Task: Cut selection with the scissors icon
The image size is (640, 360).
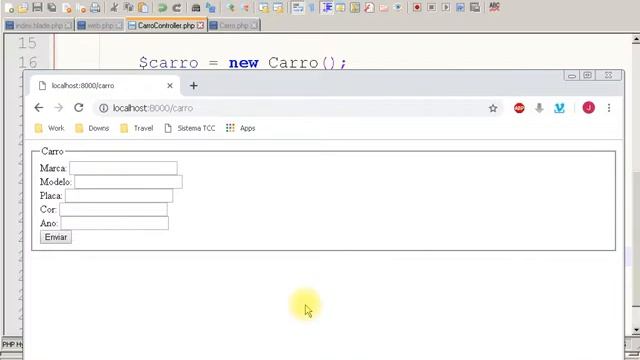Action: pyautogui.click(x=114, y=7)
